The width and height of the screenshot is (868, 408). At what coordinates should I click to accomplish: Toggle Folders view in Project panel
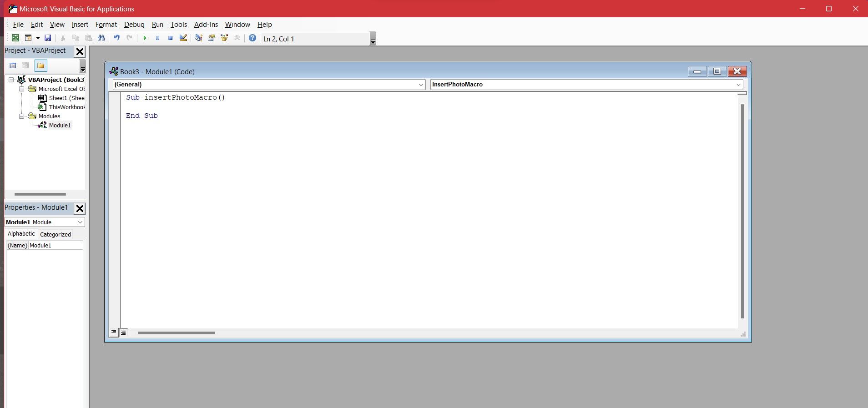pyautogui.click(x=41, y=65)
